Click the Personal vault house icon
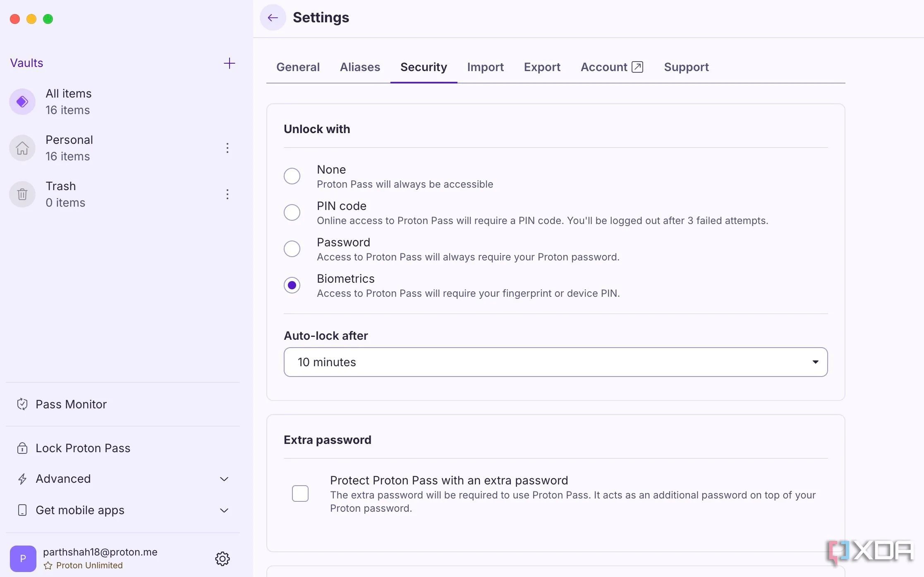Image resolution: width=924 pixels, height=577 pixels. (x=22, y=148)
